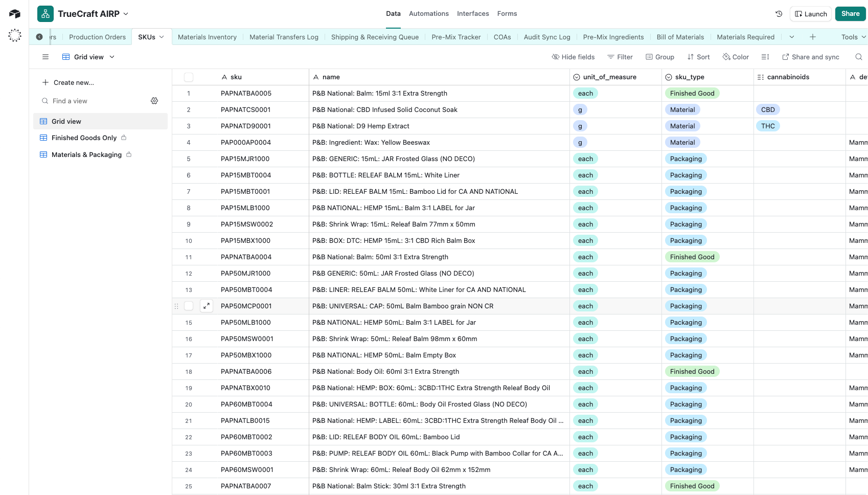Click 'P&B: Ingredient: Wax: Yellow Beeswax' cell
The image size is (868, 495).
pyautogui.click(x=439, y=142)
